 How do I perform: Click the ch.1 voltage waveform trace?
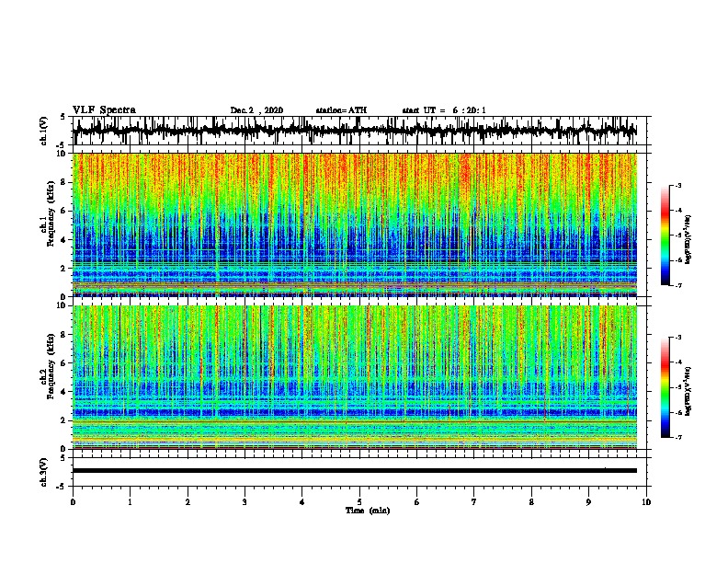[x=355, y=131]
